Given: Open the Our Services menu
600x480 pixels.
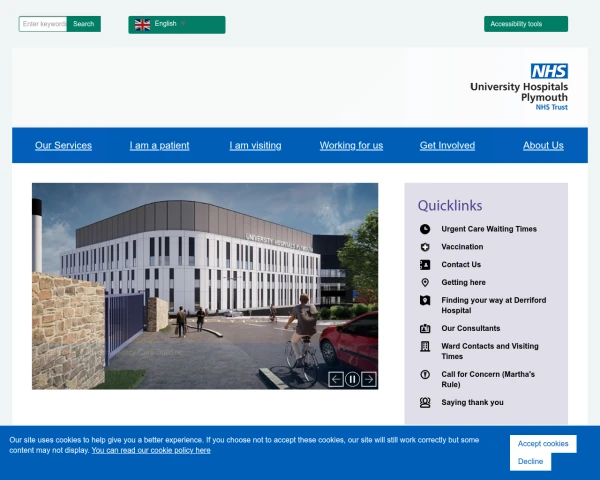Looking at the screenshot, I should pos(64,145).
